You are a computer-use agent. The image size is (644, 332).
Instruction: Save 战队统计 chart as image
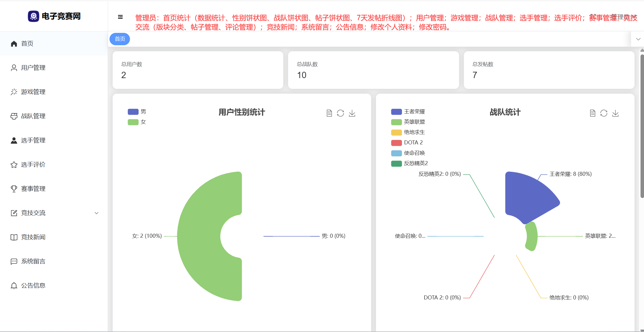click(x=615, y=113)
